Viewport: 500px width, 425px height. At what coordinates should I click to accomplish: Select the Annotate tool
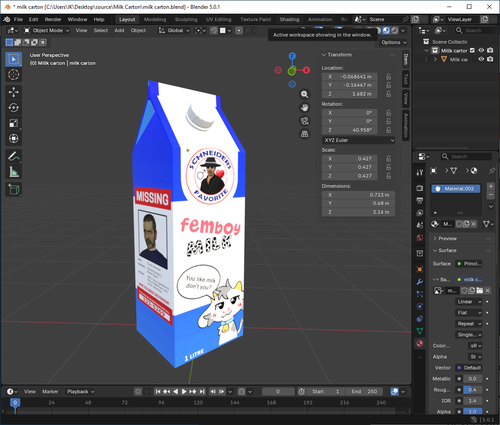[14, 156]
